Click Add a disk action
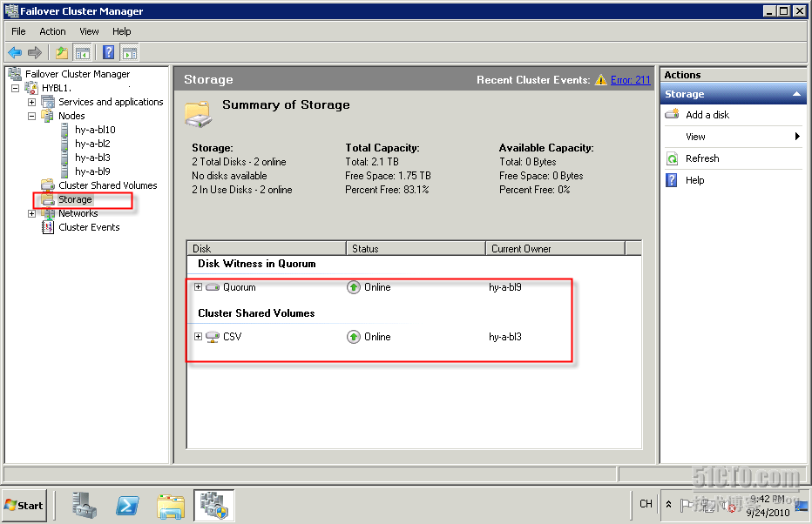 pos(707,115)
